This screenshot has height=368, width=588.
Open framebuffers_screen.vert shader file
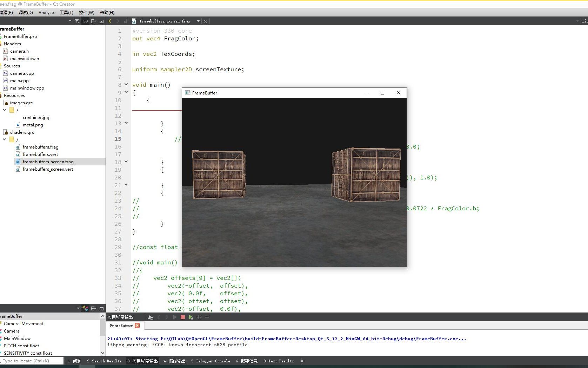point(48,169)
